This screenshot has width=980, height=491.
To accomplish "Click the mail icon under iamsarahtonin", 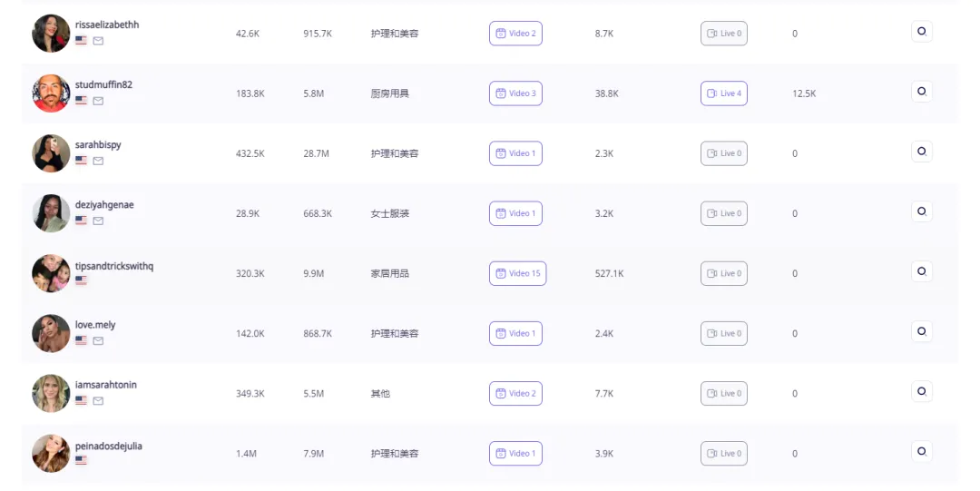I will pyautogui.click(x=98, y=400).
